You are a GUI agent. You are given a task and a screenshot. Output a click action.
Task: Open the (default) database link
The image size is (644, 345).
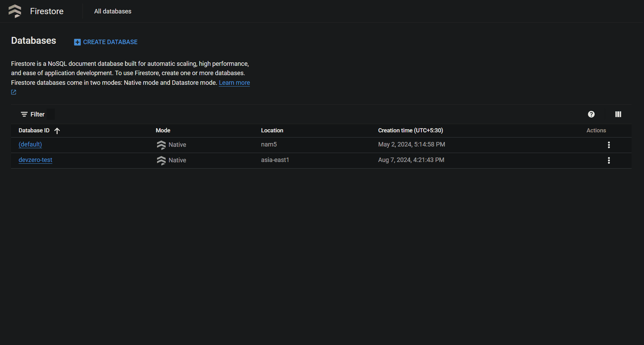click(30, 144)
